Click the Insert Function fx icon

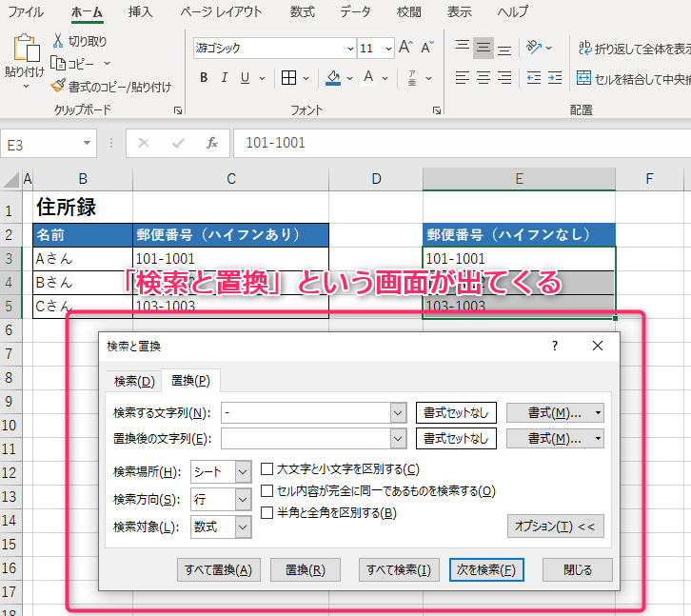[212, 143]
